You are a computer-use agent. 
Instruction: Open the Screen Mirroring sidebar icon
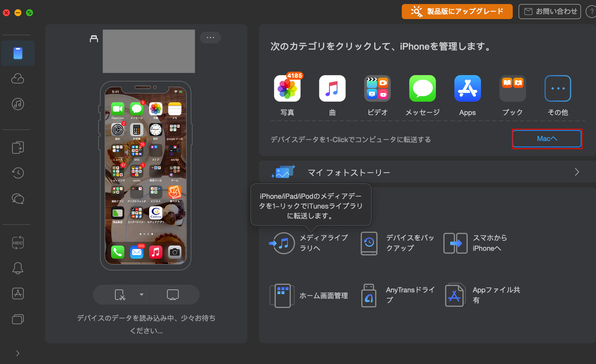18,319
